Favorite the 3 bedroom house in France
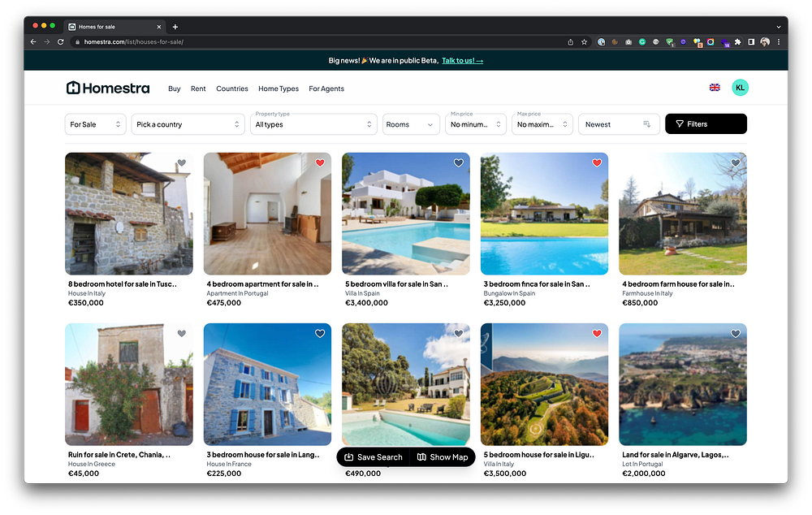The width and height of the screenshot is (812, 515). 320,334
